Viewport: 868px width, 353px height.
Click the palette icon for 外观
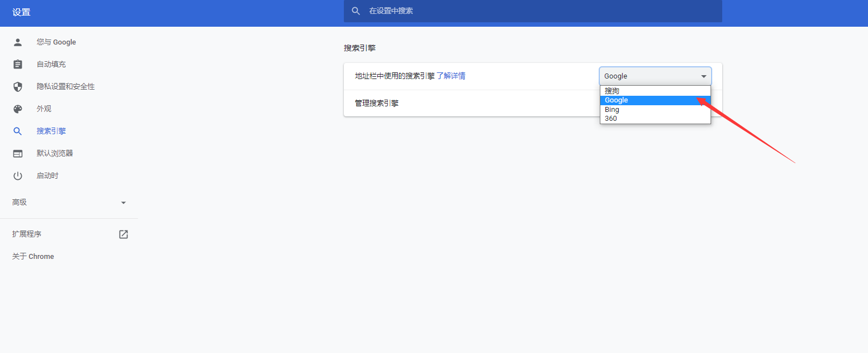[18, 109]
